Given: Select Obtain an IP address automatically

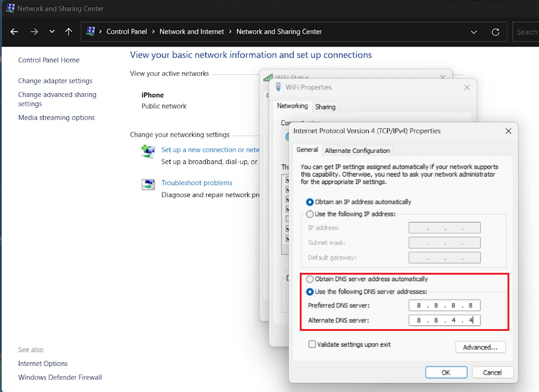Looking at the screenshot, I should (310, 202).
